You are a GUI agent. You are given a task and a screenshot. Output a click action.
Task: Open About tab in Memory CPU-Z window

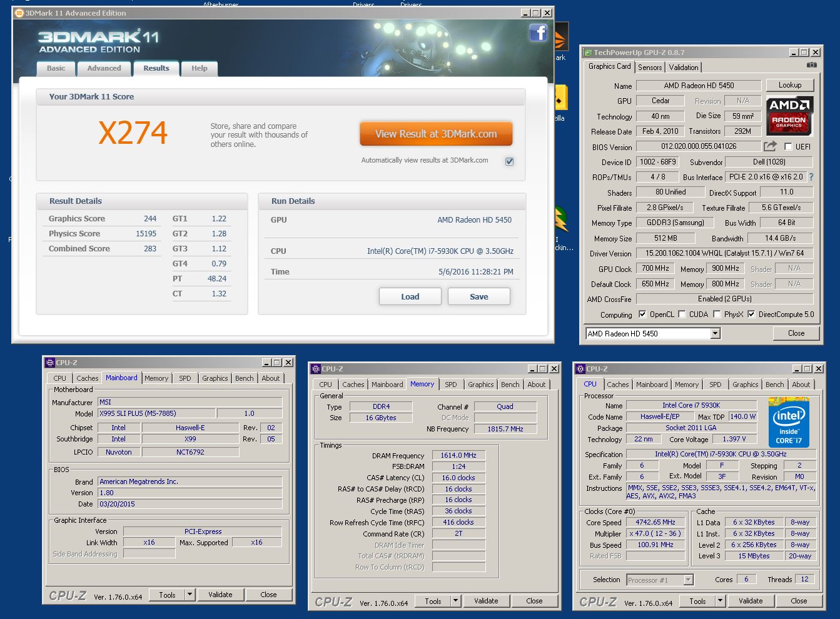[x=537, y=385]
